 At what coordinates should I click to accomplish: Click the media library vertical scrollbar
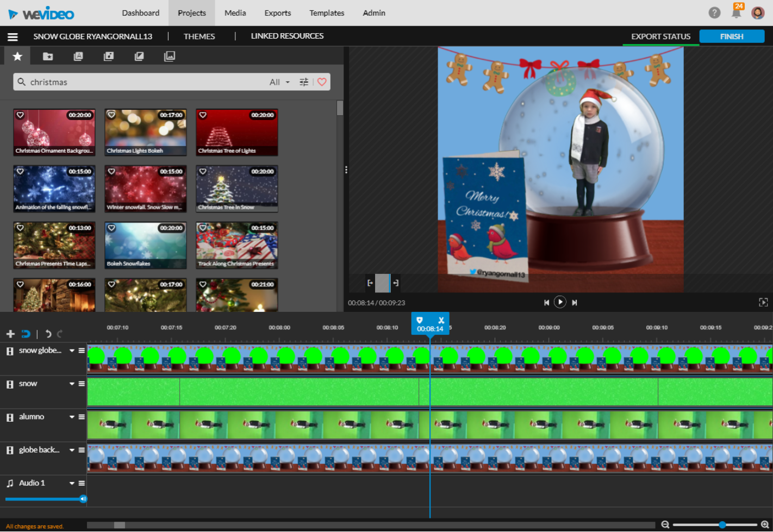coord(340,108)
